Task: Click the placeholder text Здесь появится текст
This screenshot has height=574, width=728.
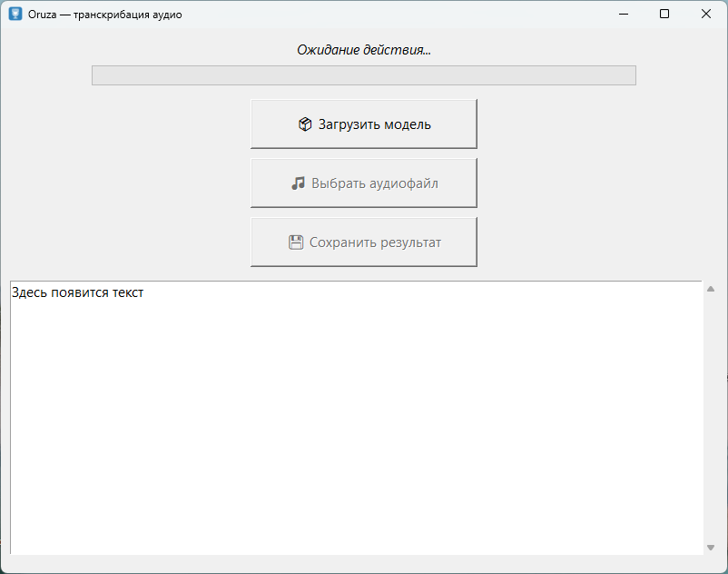Action: [78, 292]
